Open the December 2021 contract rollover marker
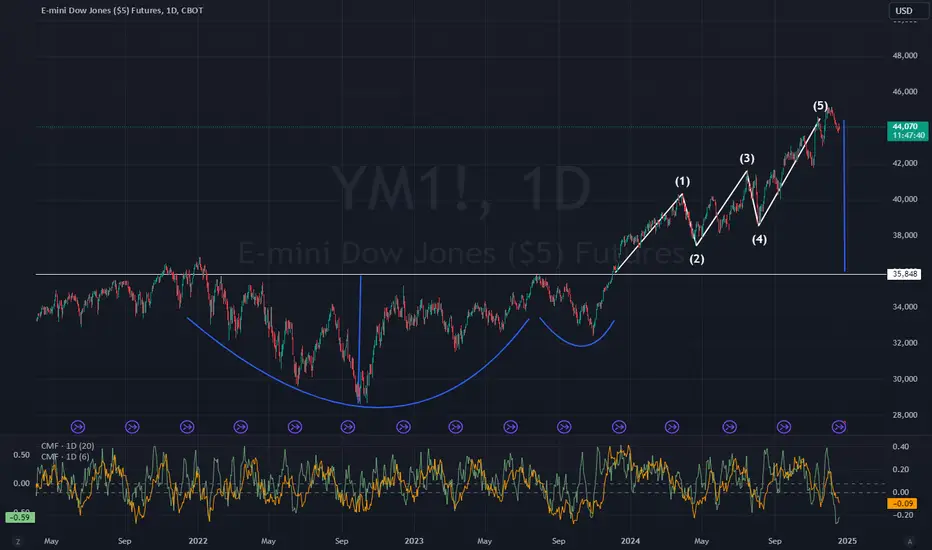The width and height of the screenshot is (932, 550). (x=187, y=426)
